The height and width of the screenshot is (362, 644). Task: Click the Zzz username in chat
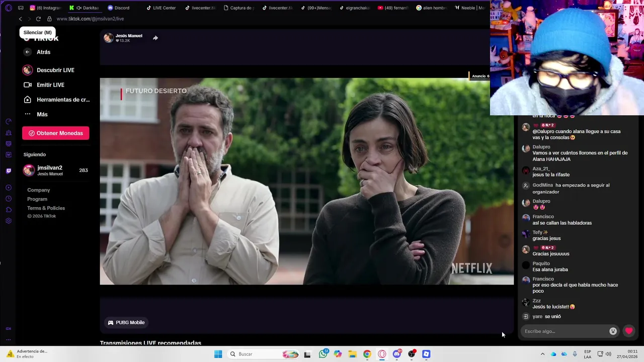point(536,301)
